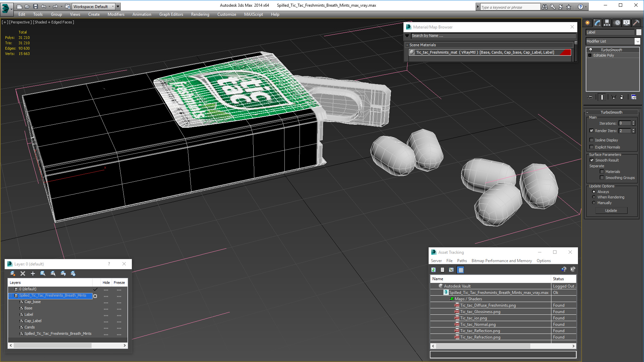Click Make Unique icon below stack
The height and width of the screenshot is (362, 644).
click(x=613, y=97)
